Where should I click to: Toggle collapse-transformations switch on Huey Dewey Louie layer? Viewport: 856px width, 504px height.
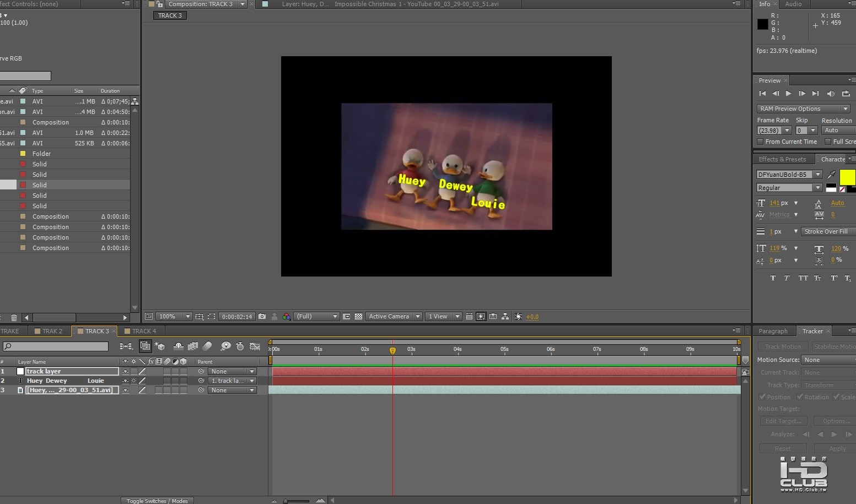133,381
